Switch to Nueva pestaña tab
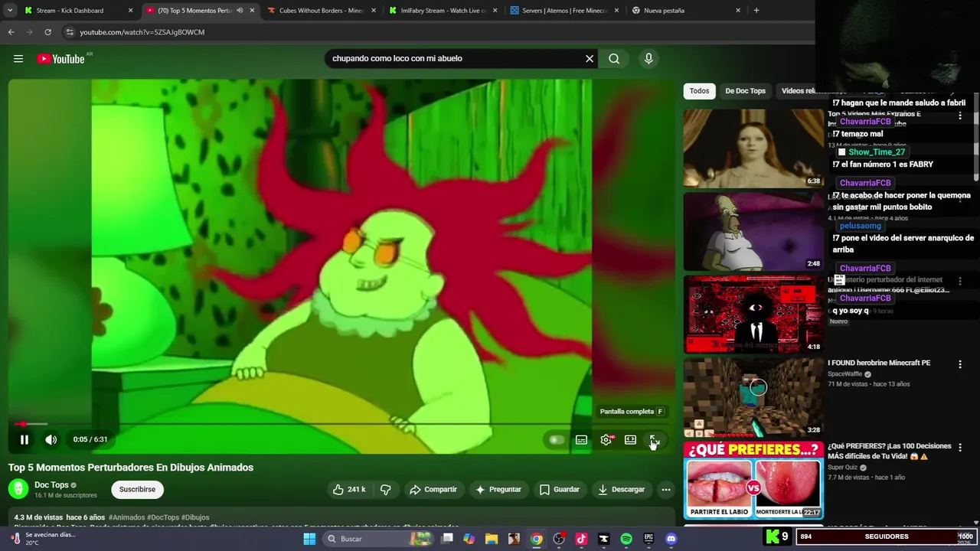Image resolution: width=980 pixels, height=551 pixels. (685, 11)
